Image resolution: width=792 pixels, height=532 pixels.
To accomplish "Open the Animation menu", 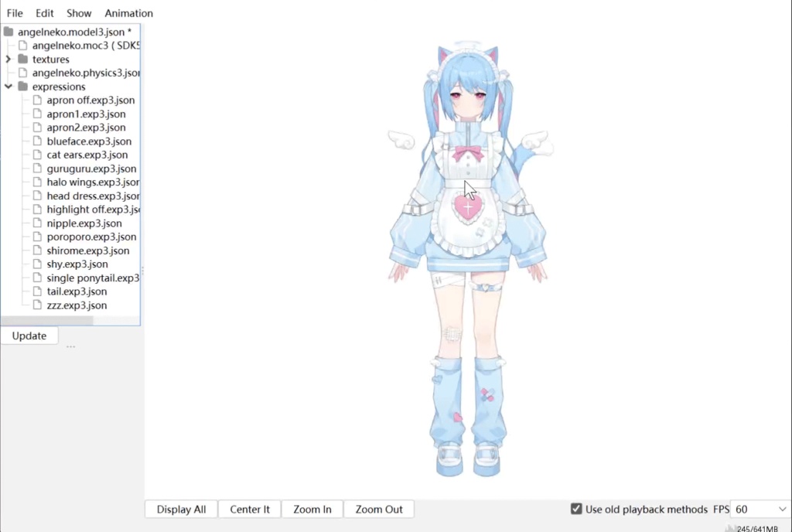I will [128, 12].
